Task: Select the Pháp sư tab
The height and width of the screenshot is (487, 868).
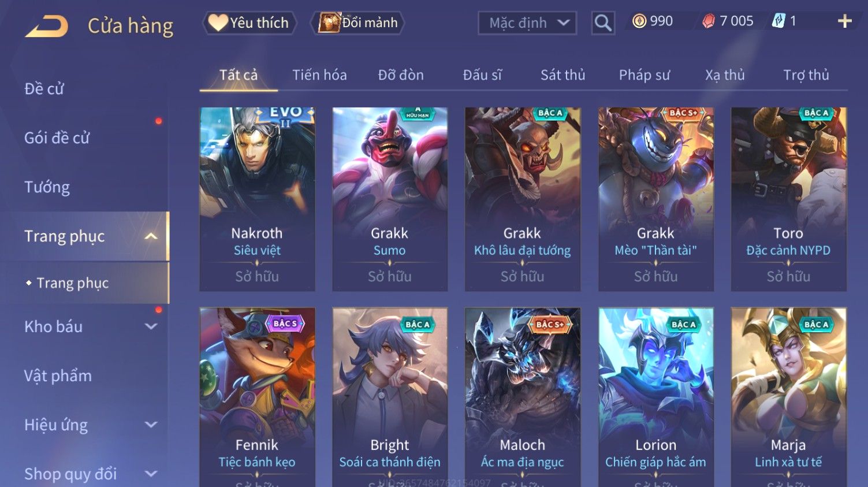Action: [x=645, y=75]
